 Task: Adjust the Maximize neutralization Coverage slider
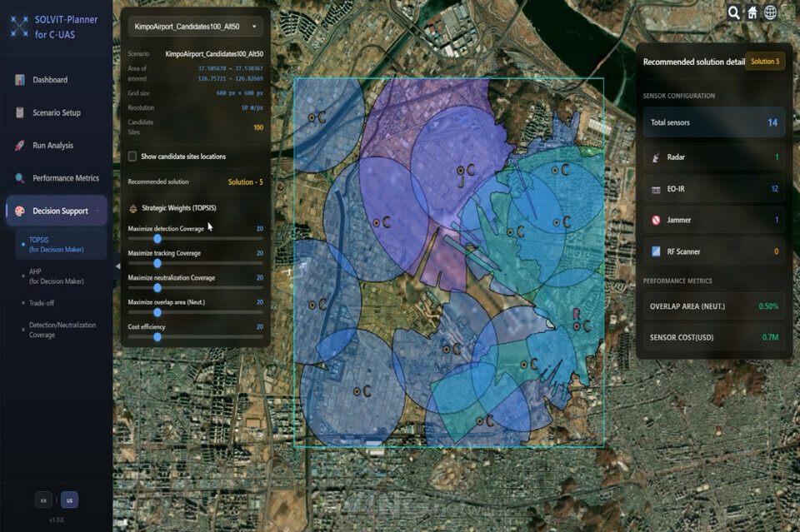[x=157, y=287]
